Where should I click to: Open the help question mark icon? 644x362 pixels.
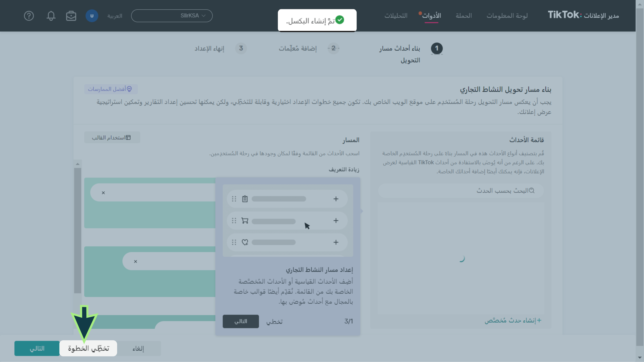[29, 16]
